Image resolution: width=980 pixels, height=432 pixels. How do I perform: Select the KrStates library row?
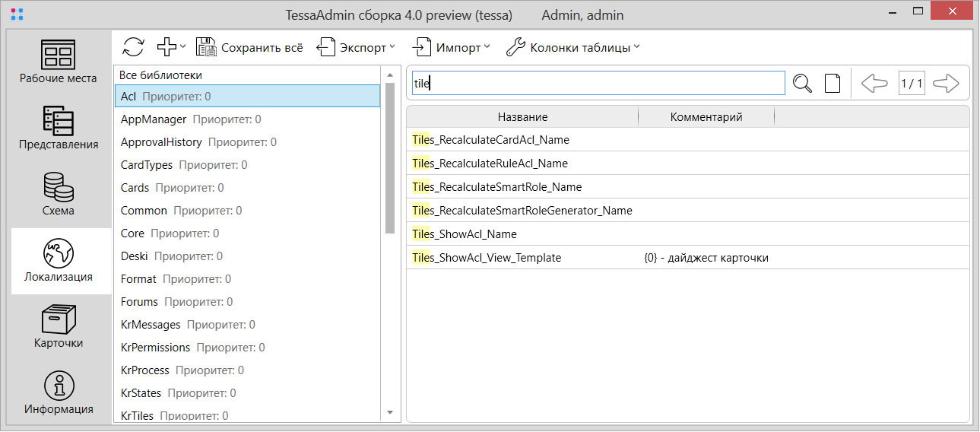tap(247, 393)
